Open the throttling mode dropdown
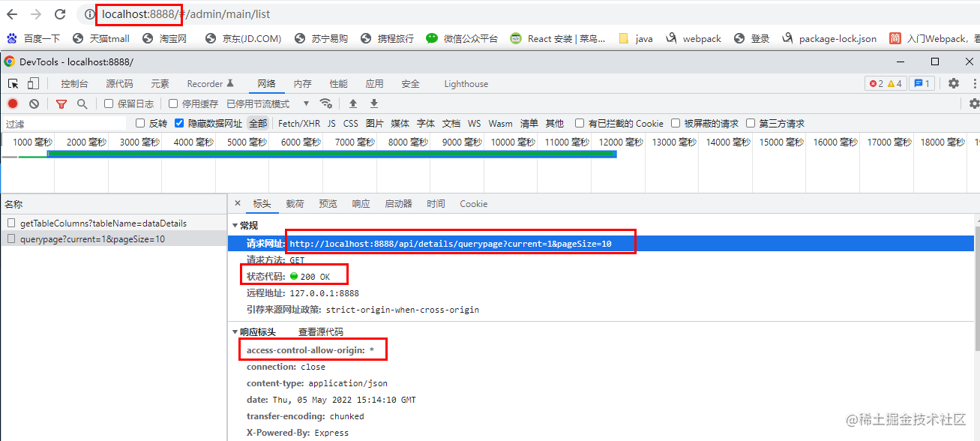Image resolution: width=980 pixels, height=441 pixels. click(x=268, y=103)
